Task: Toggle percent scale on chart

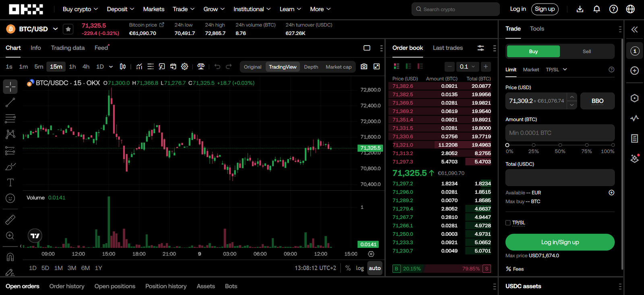Action: 348,268
